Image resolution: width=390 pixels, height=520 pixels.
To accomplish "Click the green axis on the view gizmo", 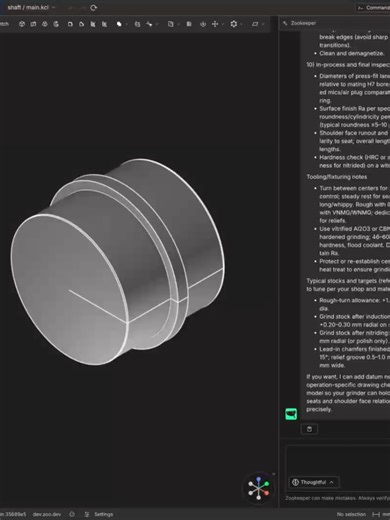I will point(267,483).
